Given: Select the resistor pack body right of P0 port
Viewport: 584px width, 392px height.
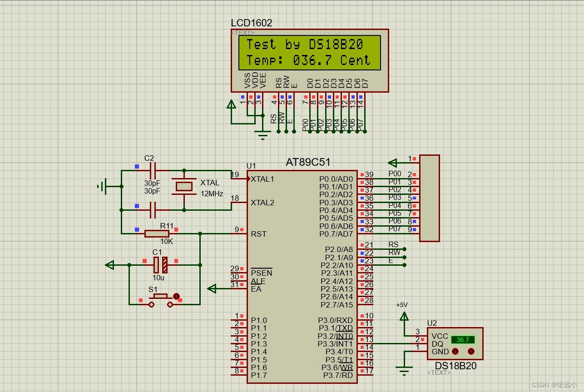Looking at the screenshot, I should pos(429,198).
